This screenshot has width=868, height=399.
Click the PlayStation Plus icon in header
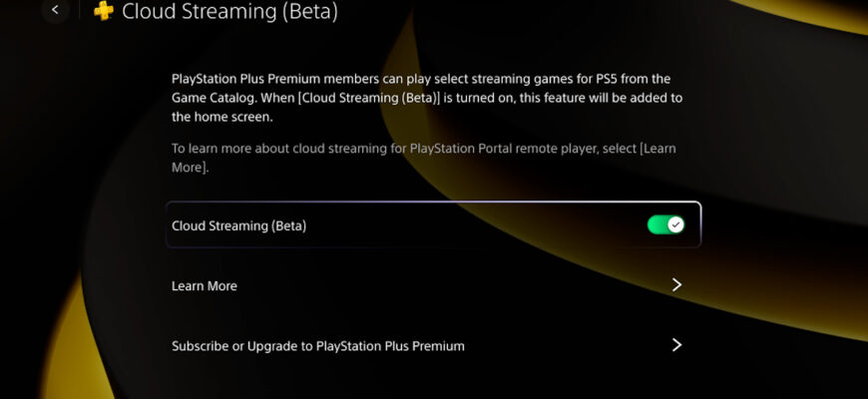(x=104, y=12)
